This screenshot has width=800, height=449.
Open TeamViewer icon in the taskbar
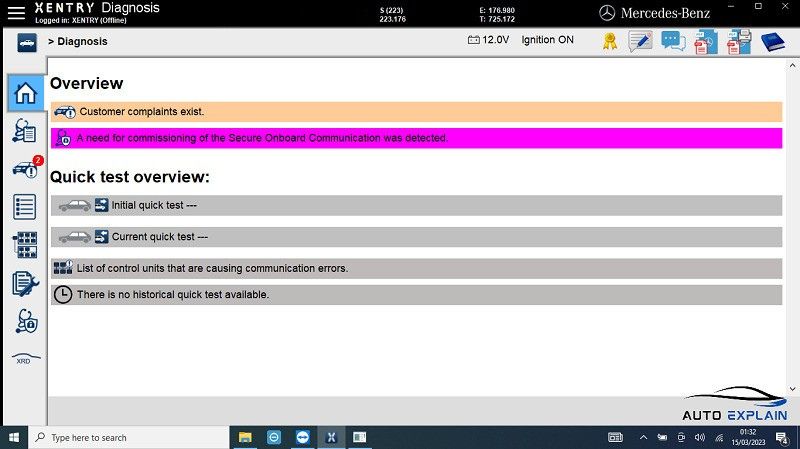pos(303,438)
